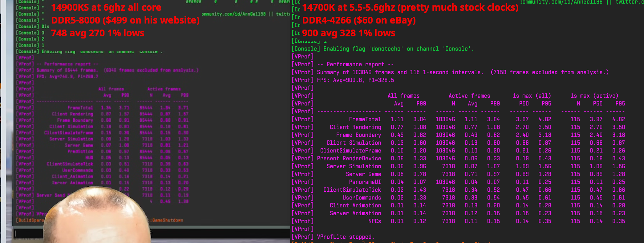
Task: Click 'Active frames' header in right console
Action: point(469,96)
